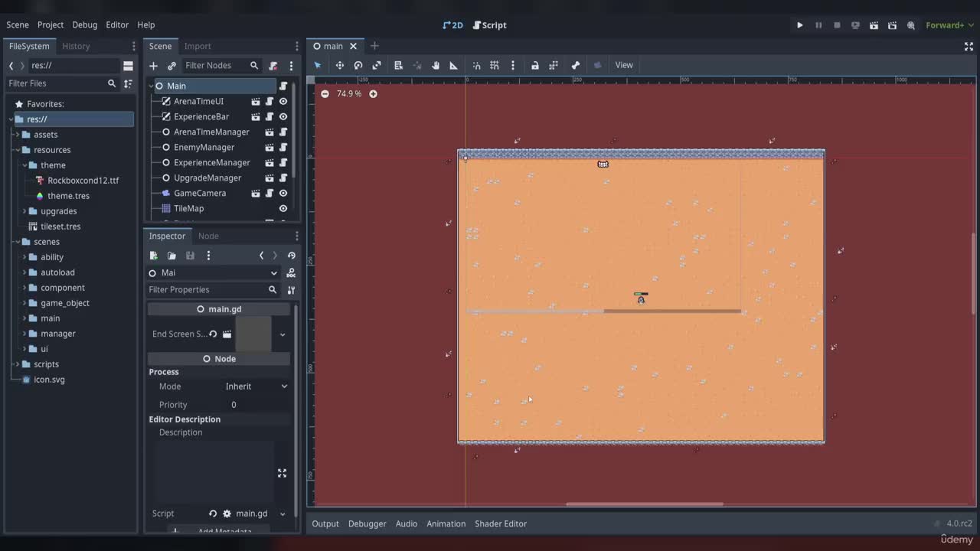Toggle FileSystem split mode icon
980x551 pixels.
tap(128, 66)
